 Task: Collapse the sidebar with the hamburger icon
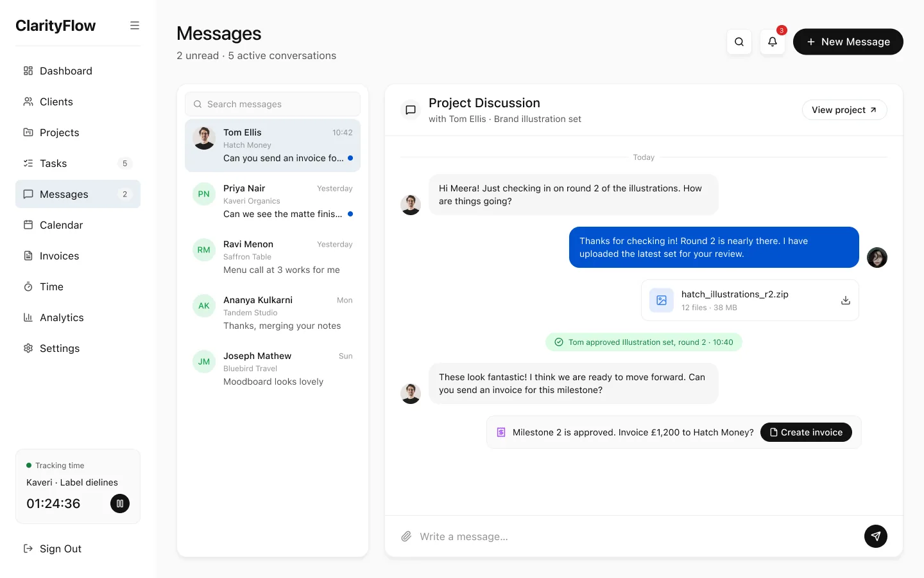coord(135,26)
